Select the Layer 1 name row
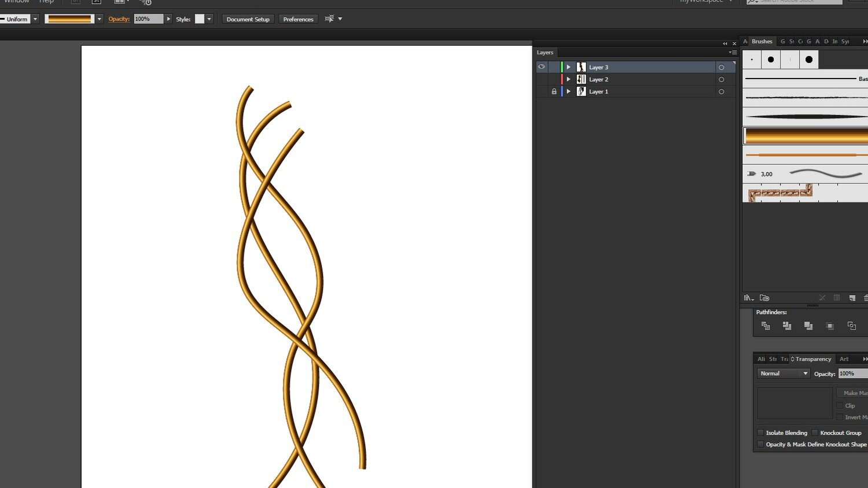Screen dimensions: 868x488 coord(635,91)
